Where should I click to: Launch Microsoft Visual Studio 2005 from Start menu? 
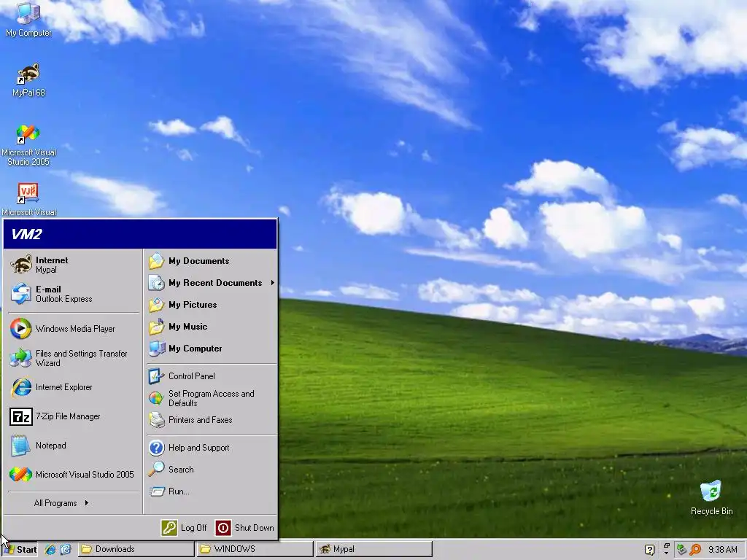pos(72,474)
